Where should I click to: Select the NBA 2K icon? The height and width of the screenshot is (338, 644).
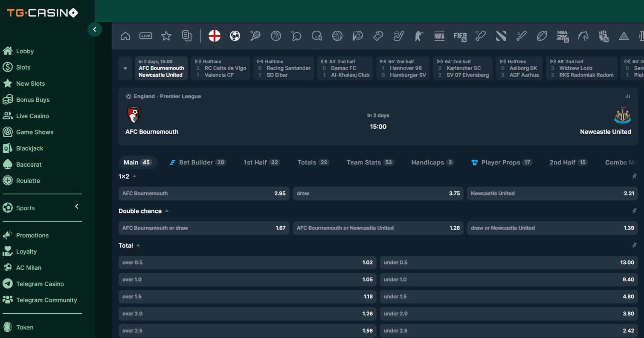pos(563,37)
